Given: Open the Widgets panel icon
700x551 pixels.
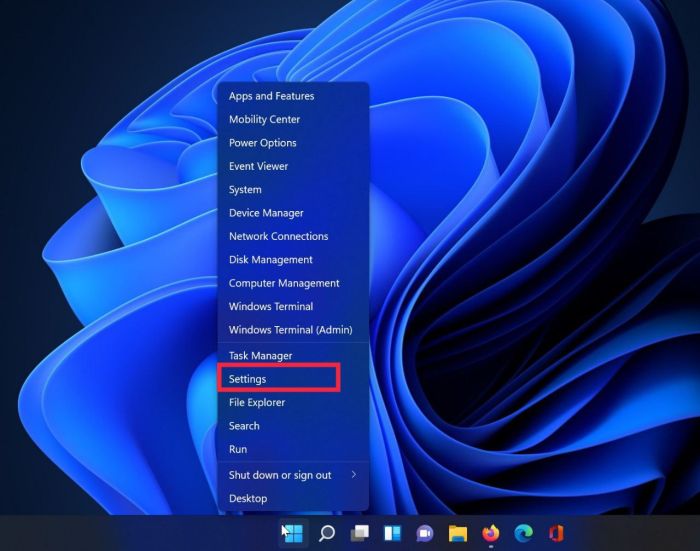Looking at the screenshot, I should point(392,533).
